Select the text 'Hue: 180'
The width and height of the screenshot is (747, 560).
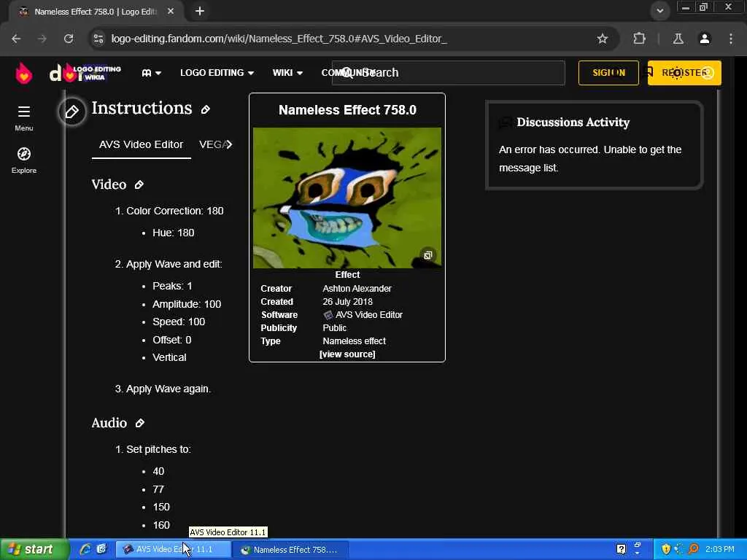[174, 233]
